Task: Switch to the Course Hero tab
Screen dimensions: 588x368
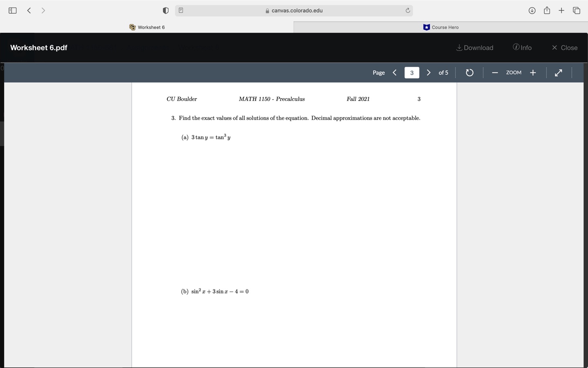Action: 441,27
